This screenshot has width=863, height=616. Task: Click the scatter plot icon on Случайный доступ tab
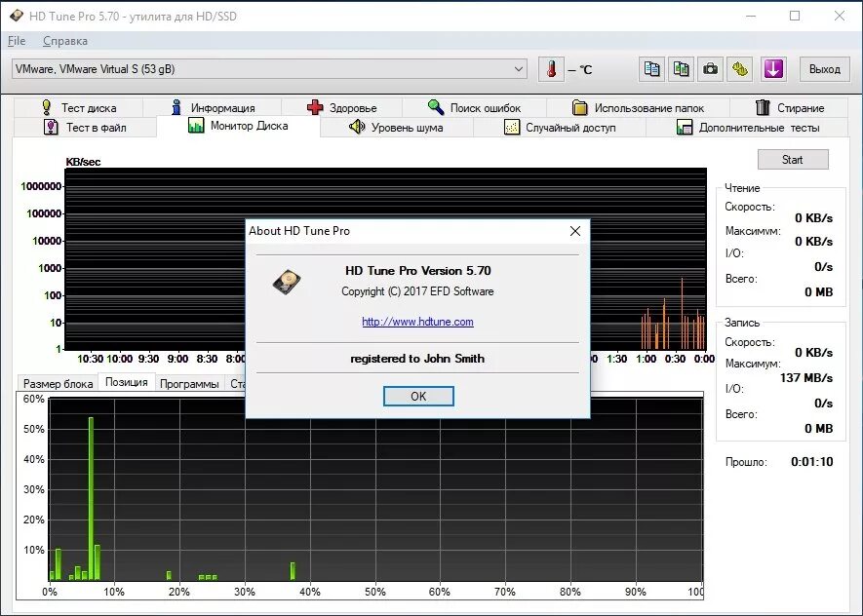tap(512, 127)
